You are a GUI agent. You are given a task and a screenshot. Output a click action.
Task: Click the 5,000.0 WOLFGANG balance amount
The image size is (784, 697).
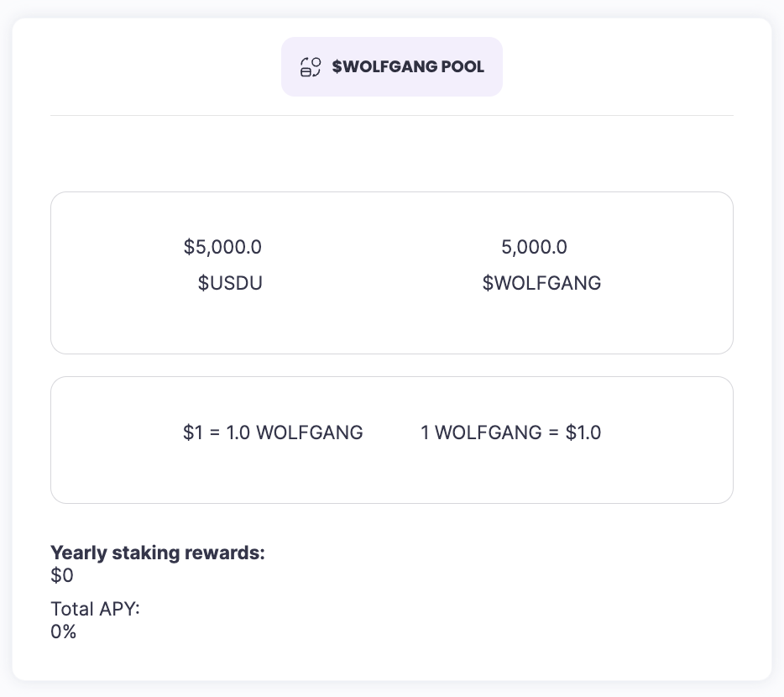pyautogui.click(x=534, y=247)
